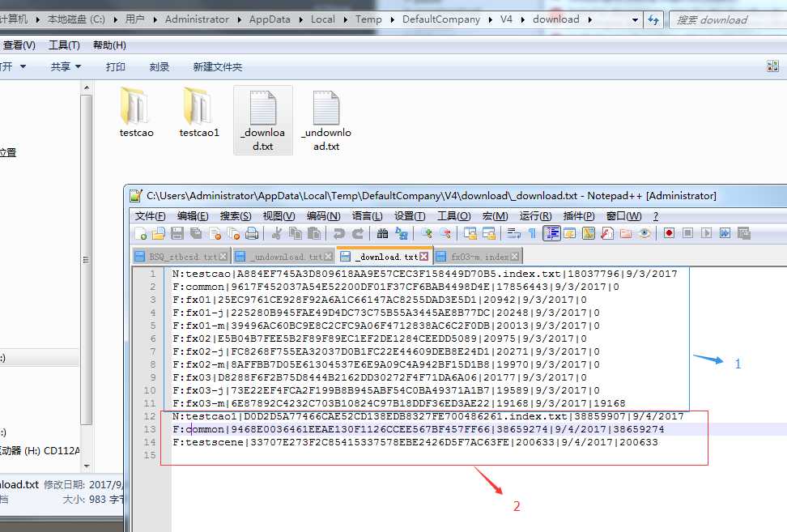Screen dimensions: 787x532
Task: Switch to the BSQ_ztbcsd.txt tab
Action: coord(181,257)
